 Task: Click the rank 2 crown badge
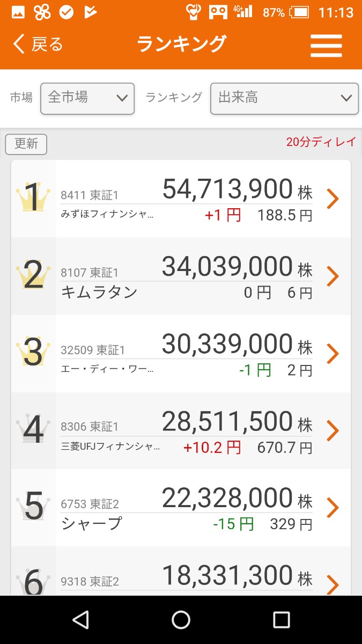click(33, 275)
